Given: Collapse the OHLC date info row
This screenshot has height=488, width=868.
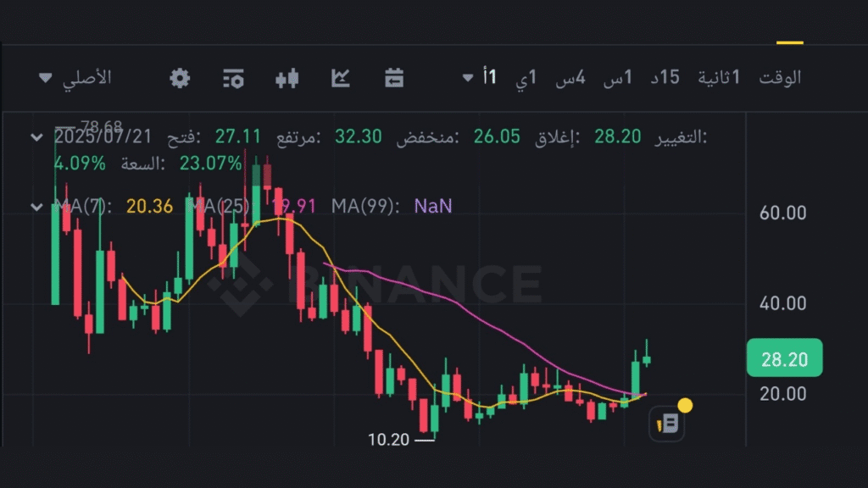Looking at the screenshot, I should coord(36,136).
